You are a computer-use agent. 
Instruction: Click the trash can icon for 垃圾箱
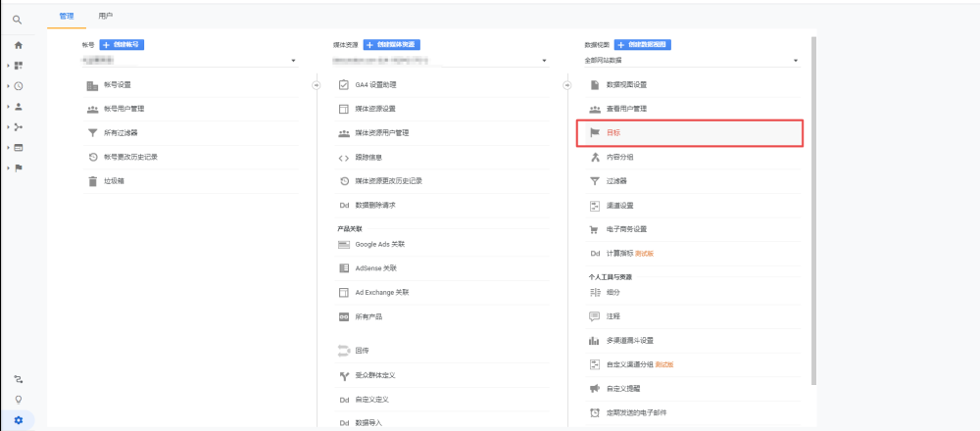pyautogui.click(x=93, y=181)
